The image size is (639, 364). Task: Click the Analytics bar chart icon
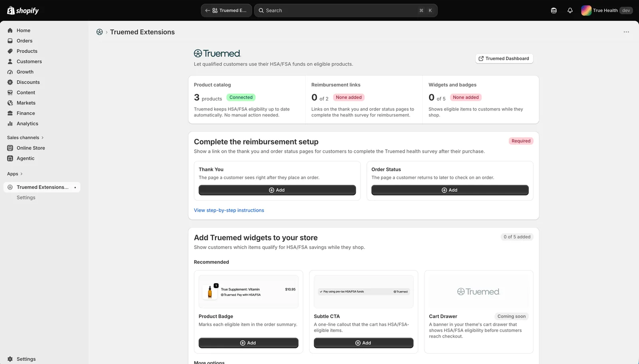click(x=10, y=124)
